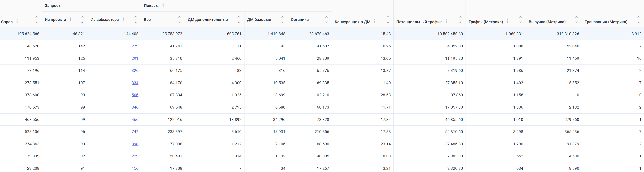Open webmaster link with value 742
The image size is (644, 172).
pos(135,132)
